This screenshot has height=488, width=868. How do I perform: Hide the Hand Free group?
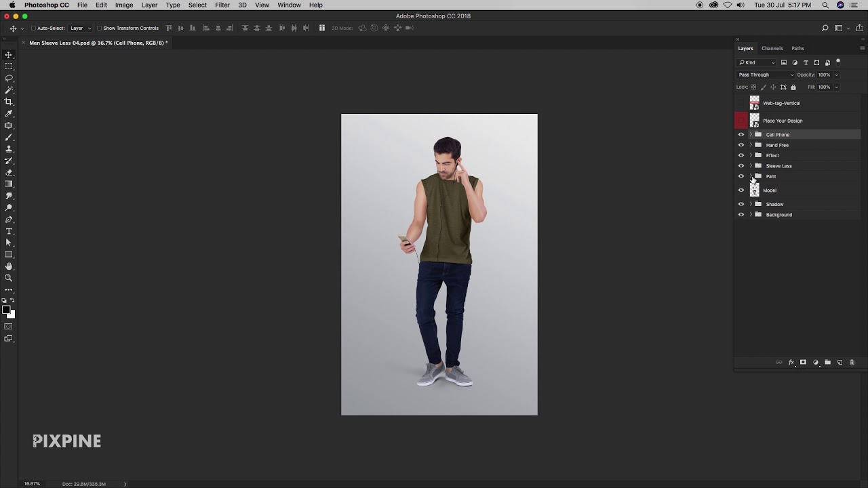[741, 145]
